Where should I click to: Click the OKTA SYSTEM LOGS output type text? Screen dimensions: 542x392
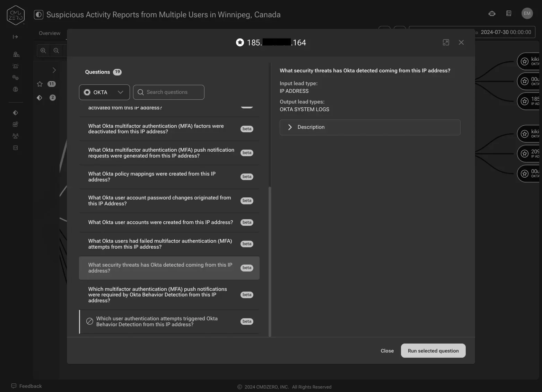[x=304, y=109]
